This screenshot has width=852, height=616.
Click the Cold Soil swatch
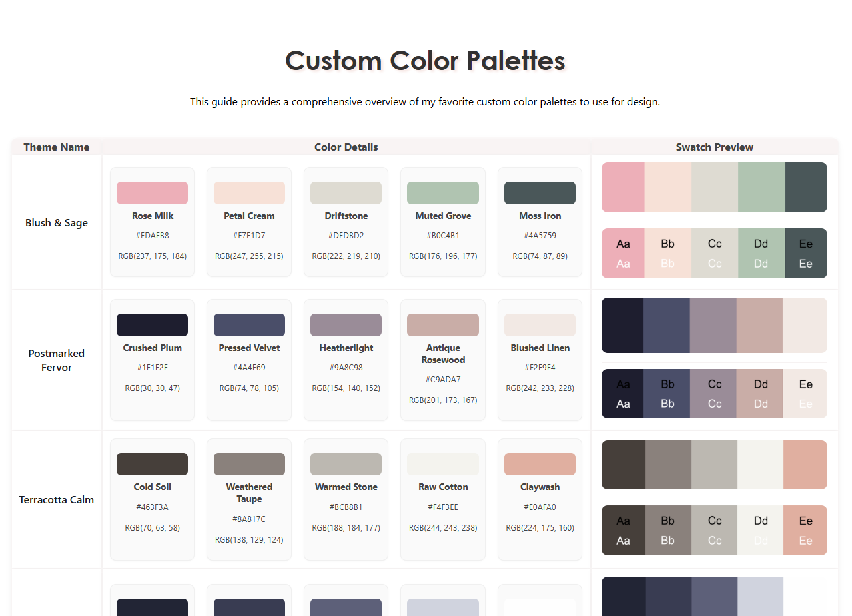152,464
